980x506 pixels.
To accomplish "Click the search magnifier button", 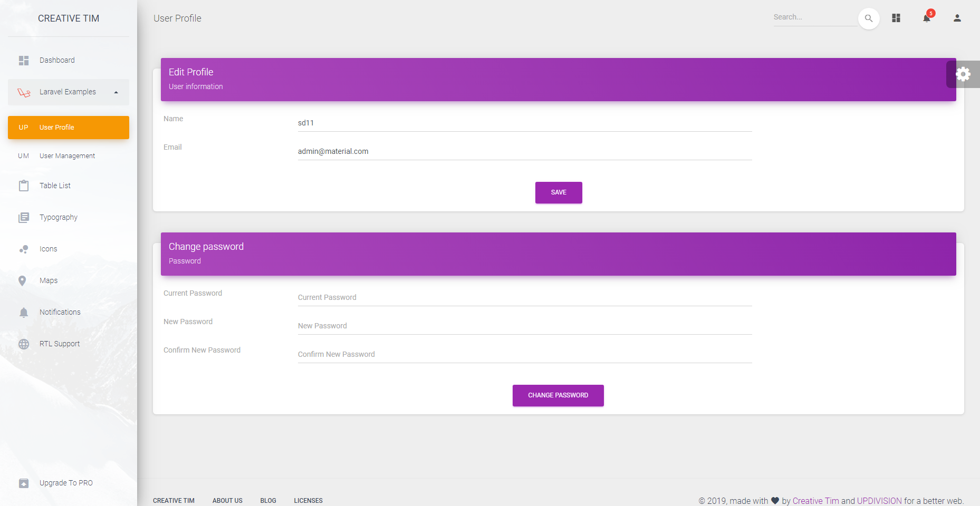I will click(869, 18).
